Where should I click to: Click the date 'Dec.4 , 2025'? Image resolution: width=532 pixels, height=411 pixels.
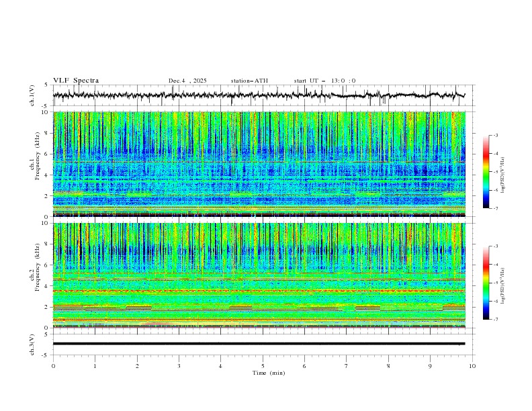(x=187, y=81)
